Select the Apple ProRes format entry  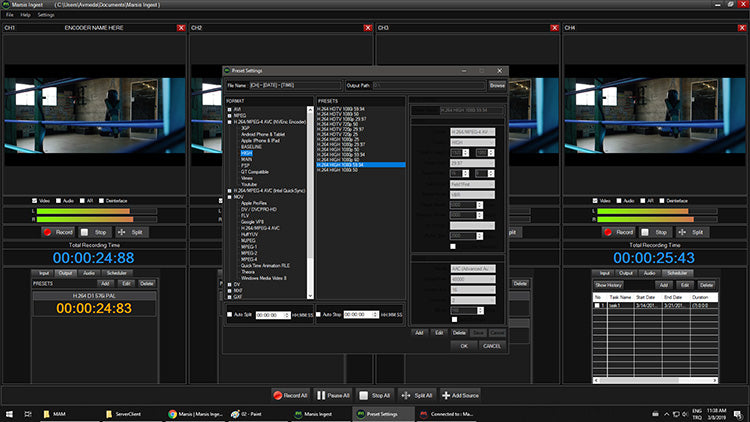pyautogui.click(x=252, y=202)
